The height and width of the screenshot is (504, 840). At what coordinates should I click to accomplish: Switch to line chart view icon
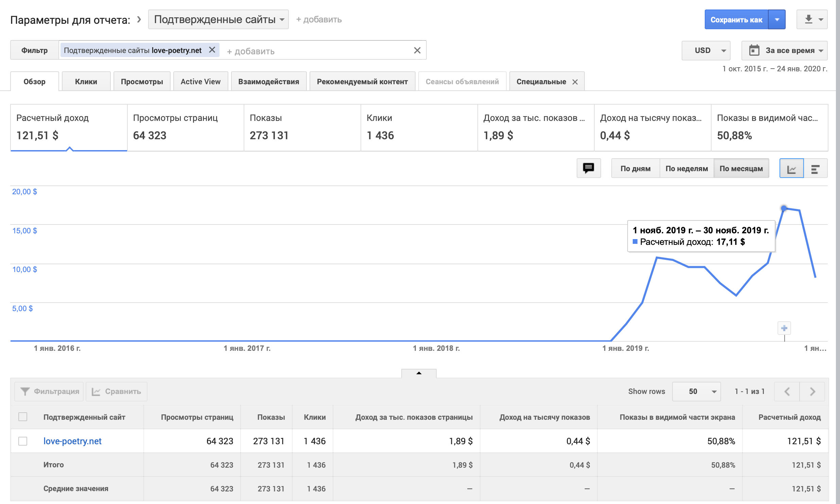coord(791,168)
